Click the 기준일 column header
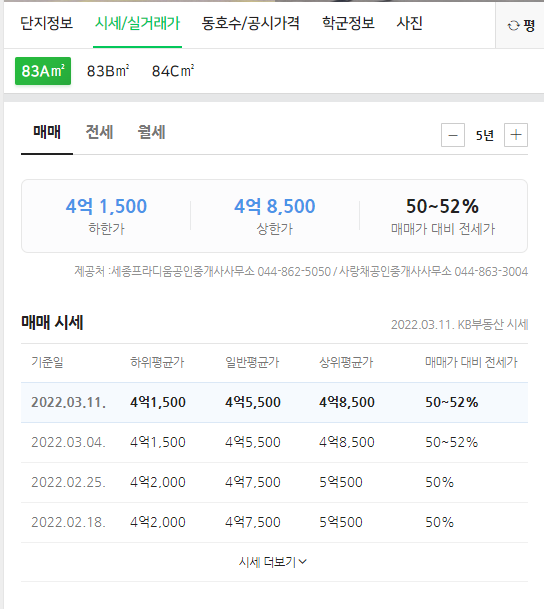The image size is (544, 609). [x=47, y=362]
